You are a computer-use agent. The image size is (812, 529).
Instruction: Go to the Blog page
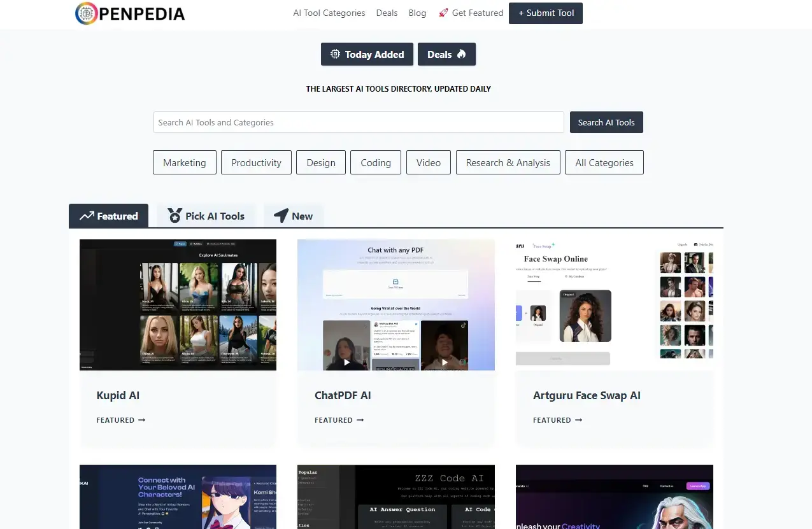pyautogui.click(x=417, y=13)
